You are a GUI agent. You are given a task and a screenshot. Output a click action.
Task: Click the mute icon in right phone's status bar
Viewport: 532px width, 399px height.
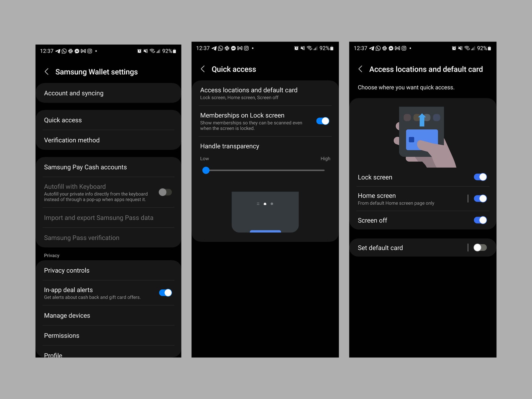[x=460, y=48]
